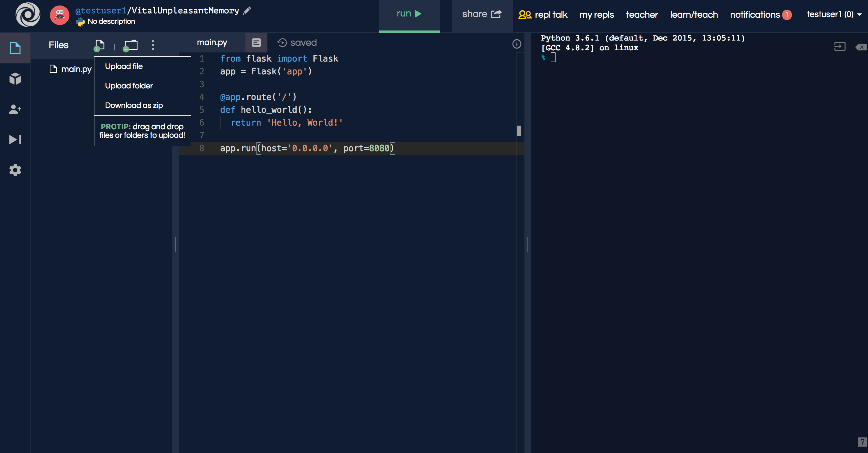This screenshot has height=453, width=868.
Task: Add a new folder icon
Action: tap(130, 45)
